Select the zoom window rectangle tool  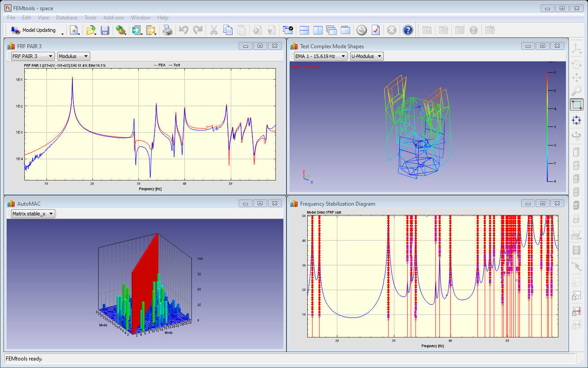(x=577, y=105)
